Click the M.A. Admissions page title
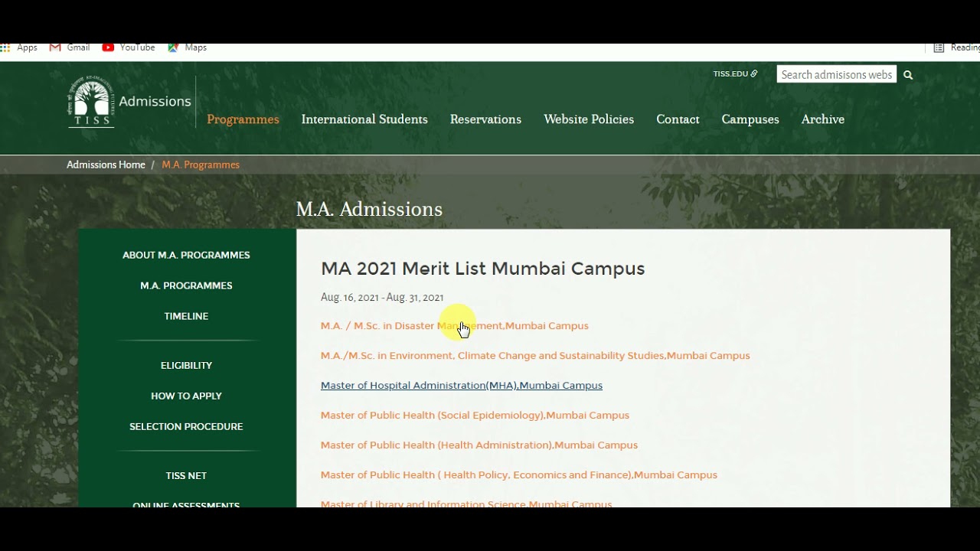 [369, 210]
